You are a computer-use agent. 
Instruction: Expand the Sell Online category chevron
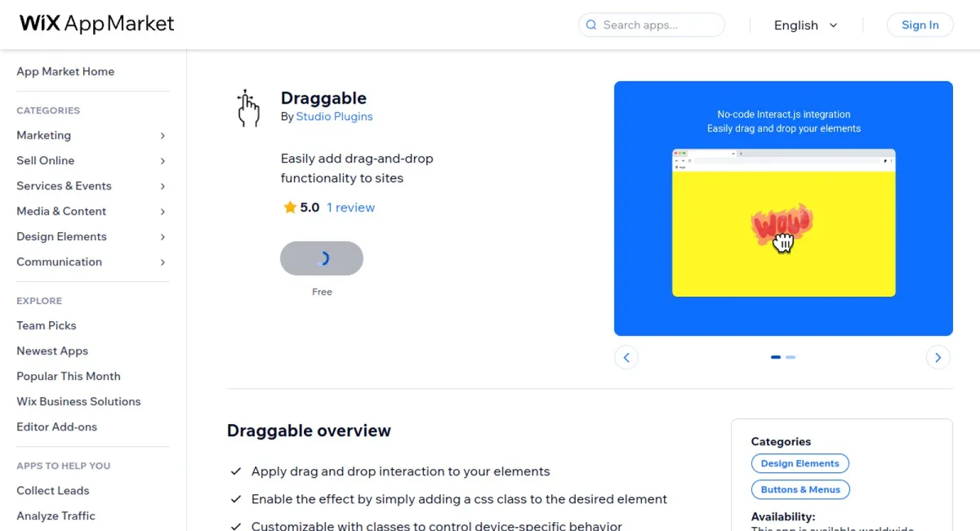tap(163, 161)
